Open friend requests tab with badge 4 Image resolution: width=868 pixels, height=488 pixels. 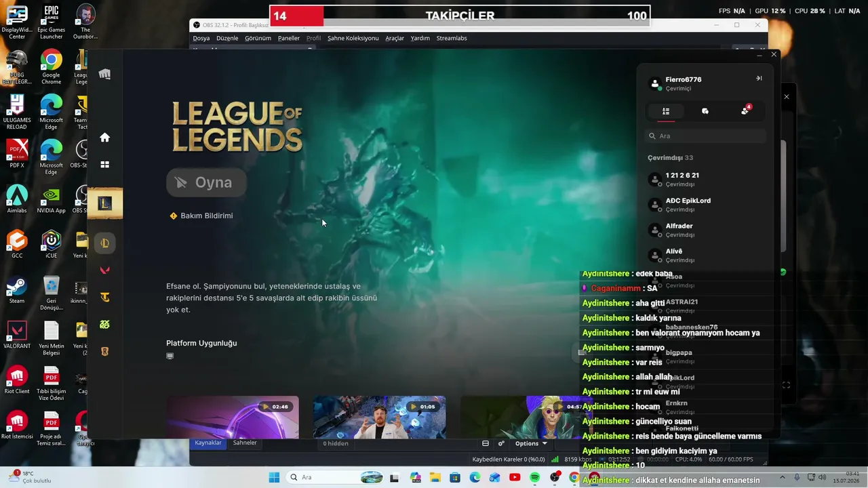coord(745,110)
